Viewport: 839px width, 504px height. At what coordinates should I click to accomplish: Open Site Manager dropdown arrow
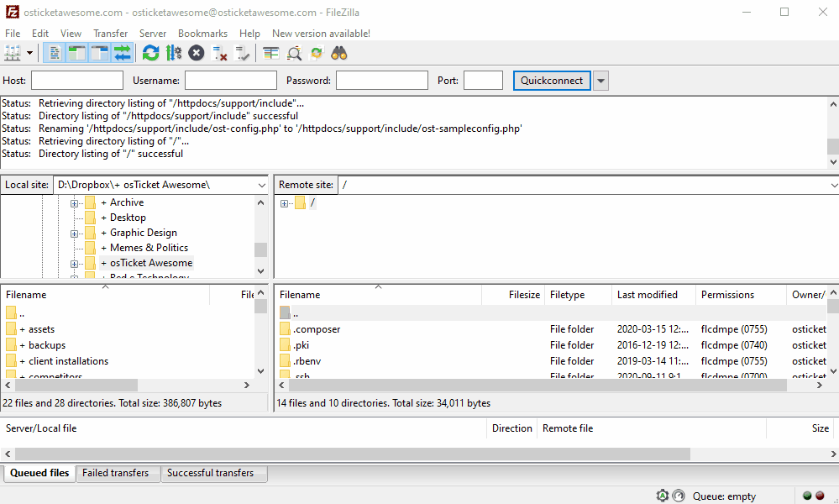click(29, 53)
